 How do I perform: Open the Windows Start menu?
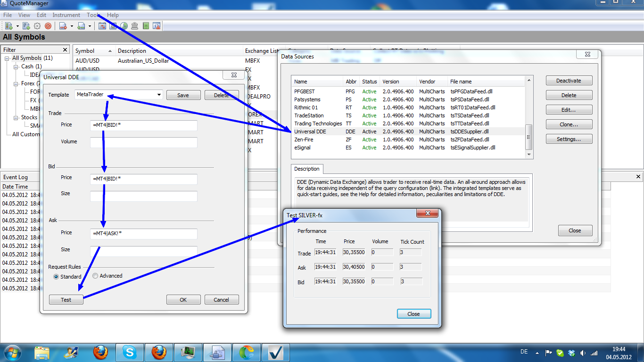(x=12, y=352)
